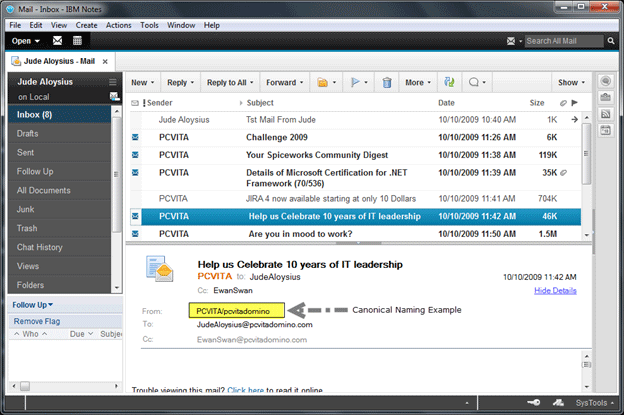Click the Chat bubble icon in toolbar
624x416 pixels.
(x=474, y=82)
